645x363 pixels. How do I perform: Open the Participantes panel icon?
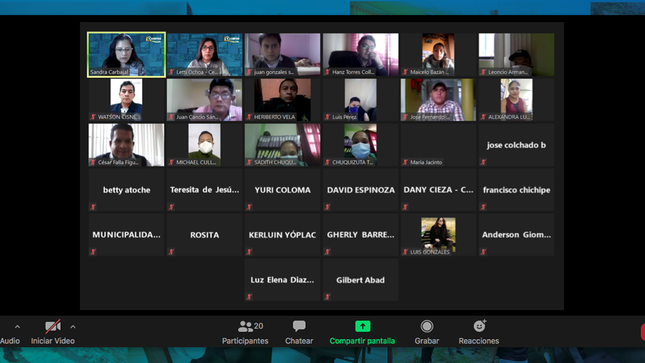246,326
